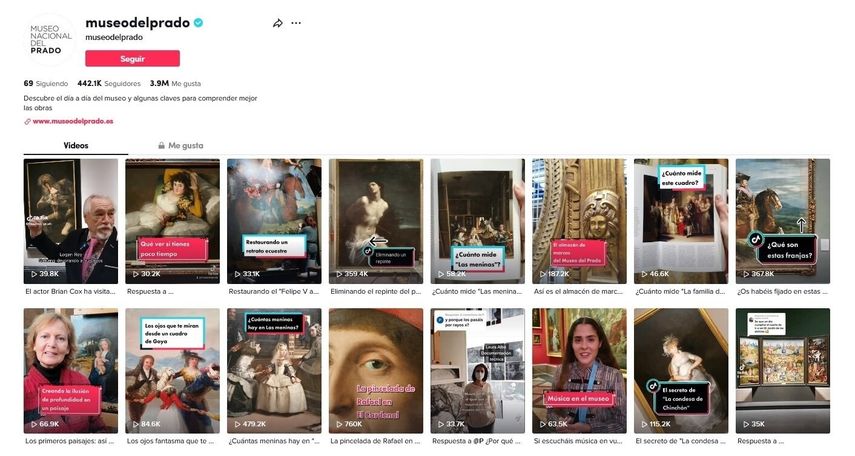
Task: Click the museodelprado username heading
Action: pyautogui.click(x=137, y=23)
